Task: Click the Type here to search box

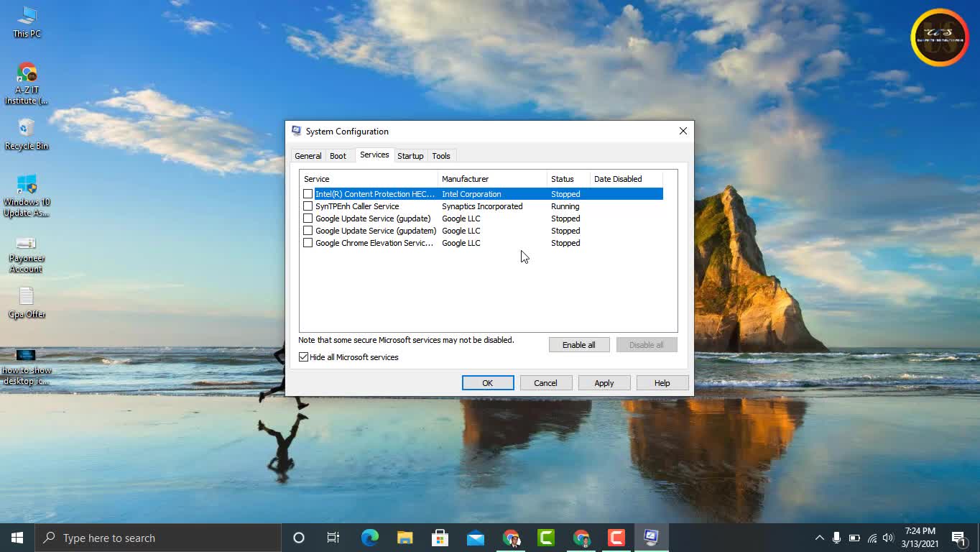Action: click(158, 538)
